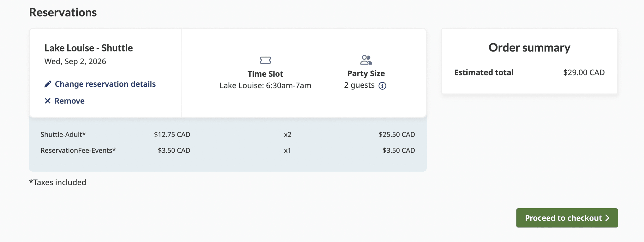Click the ReservationFee-Events line item
This screenshot has width=644, height=242.
coord(78,150)
